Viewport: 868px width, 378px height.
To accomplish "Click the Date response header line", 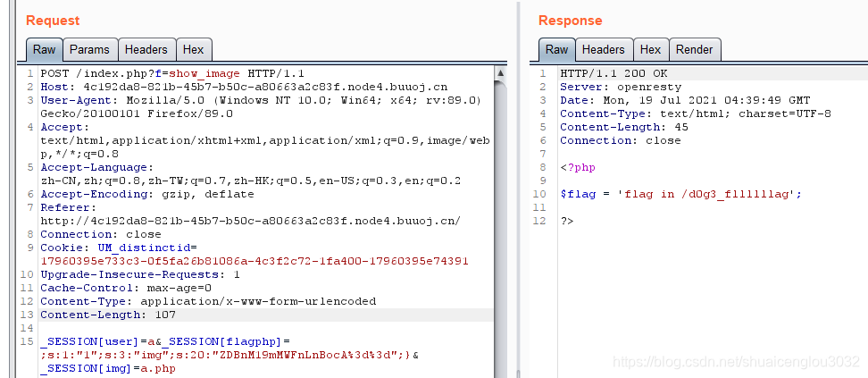I will click(685, 100).
